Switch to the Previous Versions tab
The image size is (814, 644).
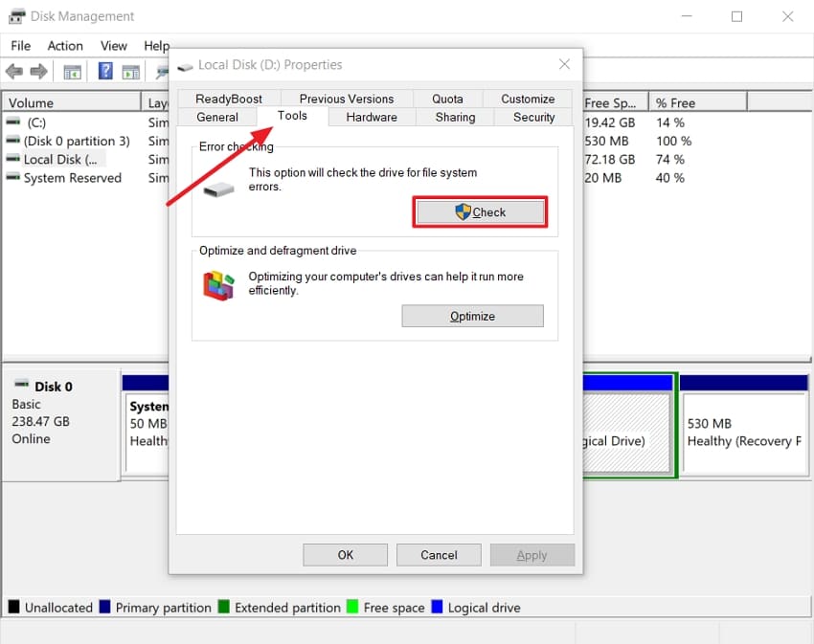[346, 99]
